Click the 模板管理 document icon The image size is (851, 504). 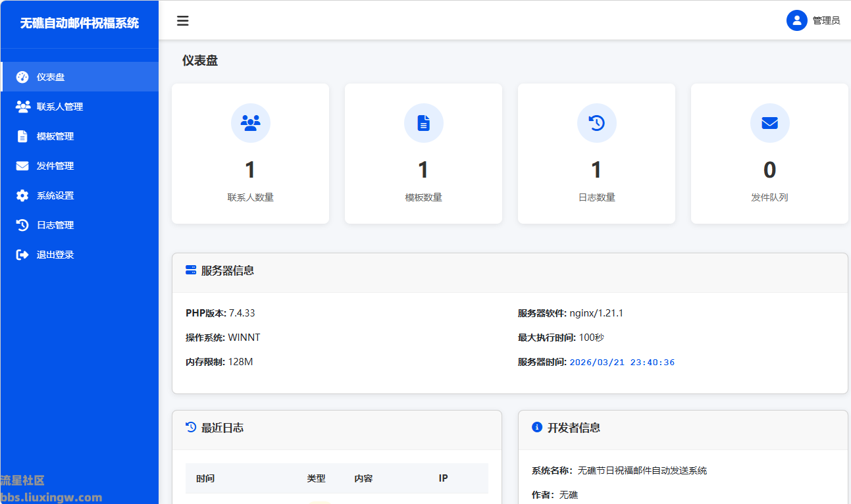[22, 136]
